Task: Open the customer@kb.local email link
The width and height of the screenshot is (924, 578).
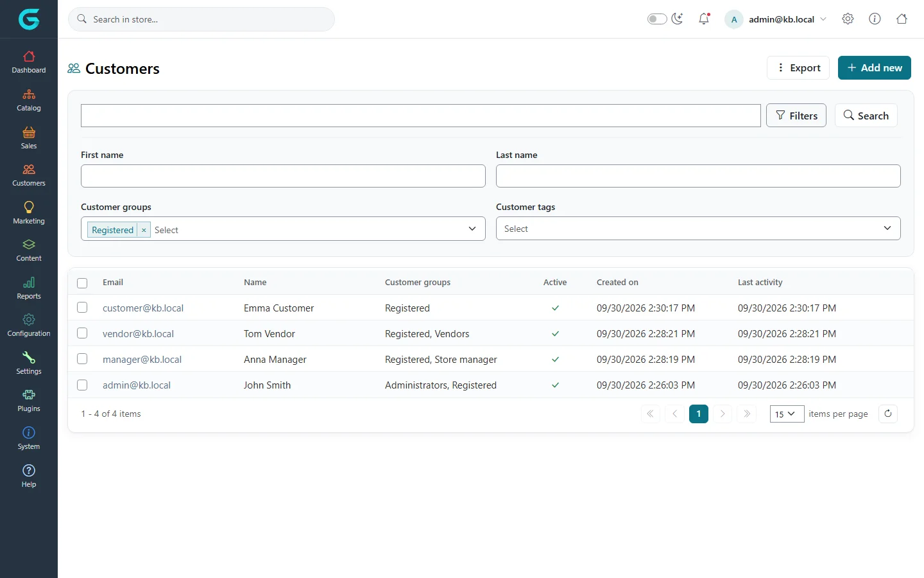Action: coord(143,308)
